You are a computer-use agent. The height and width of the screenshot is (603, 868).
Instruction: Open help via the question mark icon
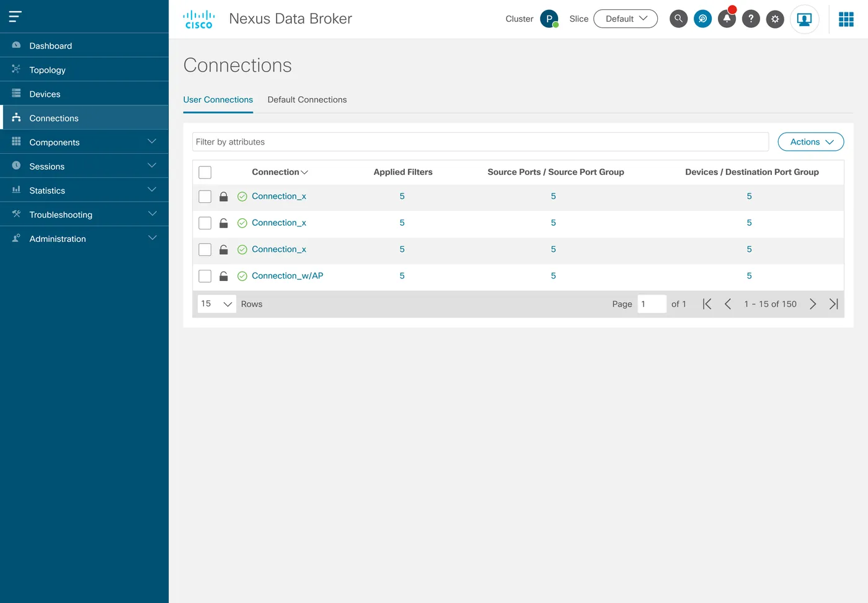751,19
